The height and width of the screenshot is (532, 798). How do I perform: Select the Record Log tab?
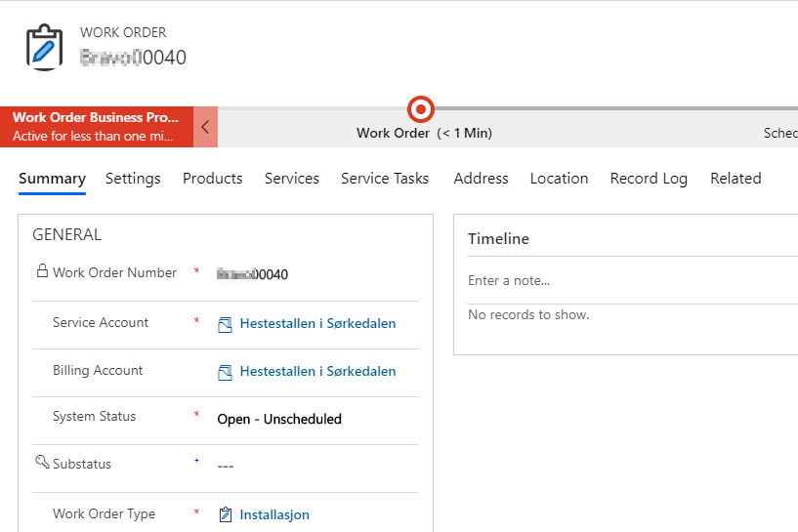coord(649,179)
